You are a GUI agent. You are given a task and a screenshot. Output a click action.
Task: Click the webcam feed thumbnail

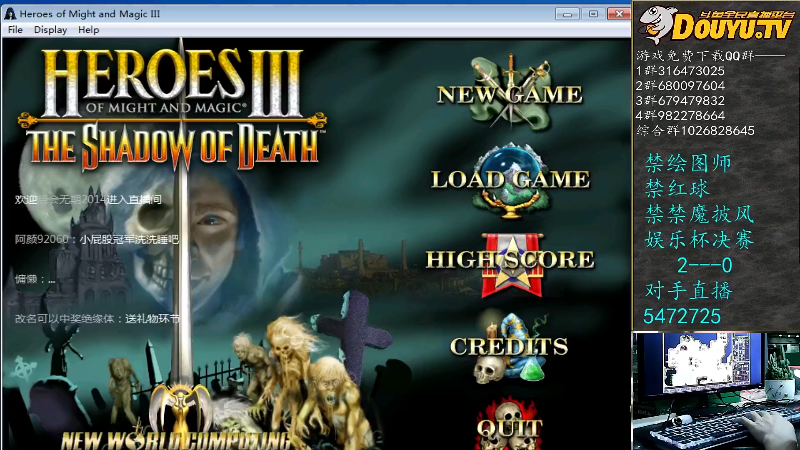click(716, 391)
